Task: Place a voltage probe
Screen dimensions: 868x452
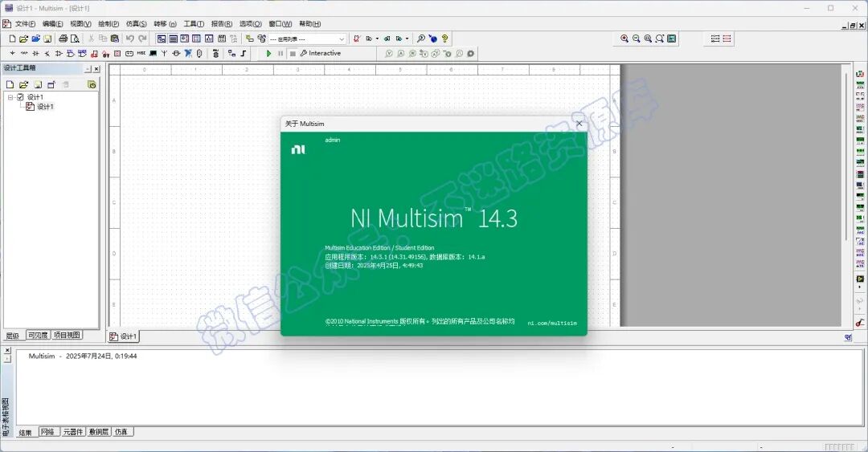Action: (x=389, y=54)
